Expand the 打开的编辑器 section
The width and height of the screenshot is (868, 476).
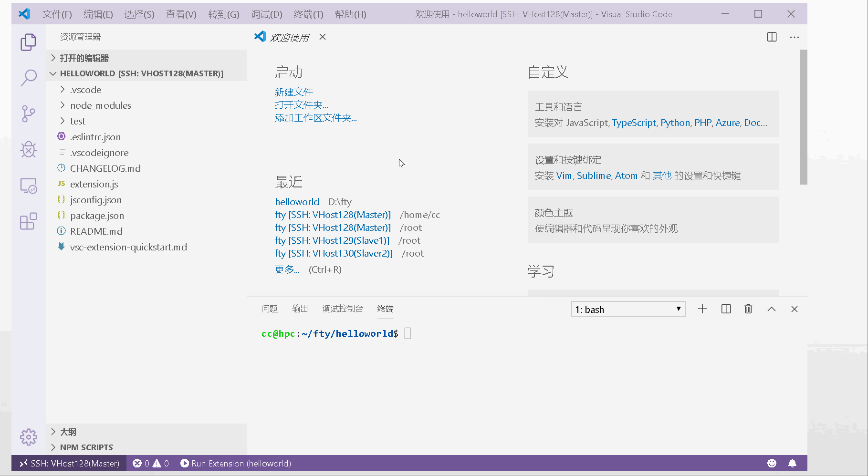click(146, 58)
